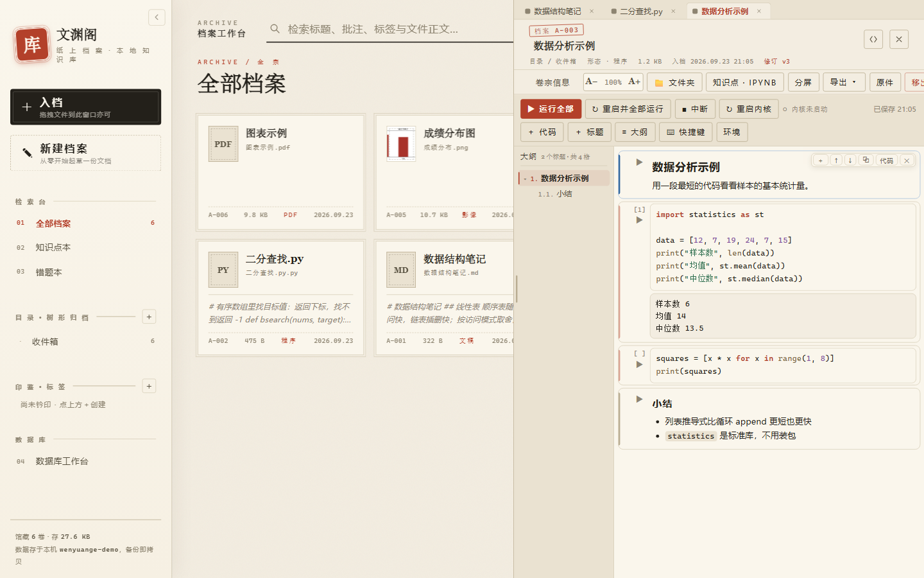Click the PDF icon of 图表示例 card

pyautogui.click(x=223, y=144)
